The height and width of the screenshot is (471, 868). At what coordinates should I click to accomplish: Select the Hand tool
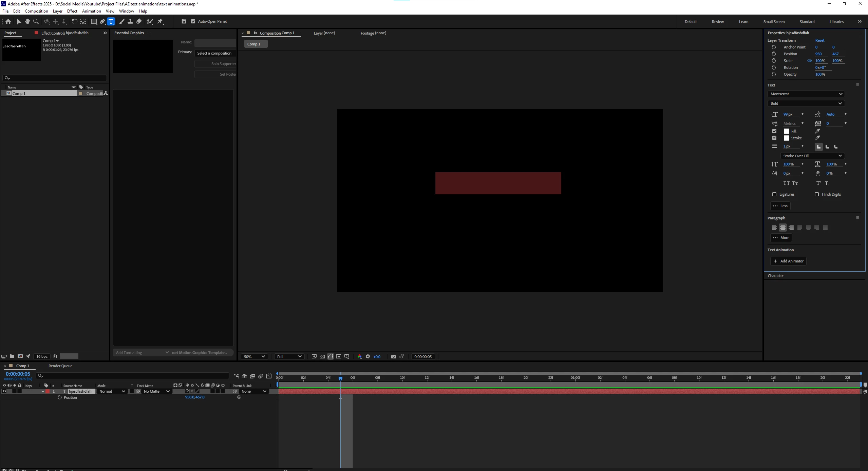tap(27, 21)
